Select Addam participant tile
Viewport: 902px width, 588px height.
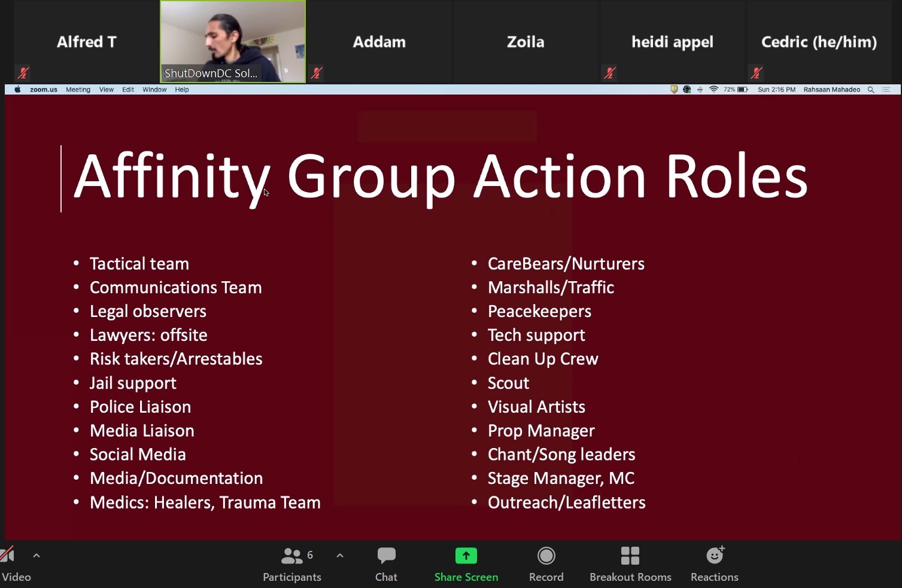pyautogui.click(x=379, y=41)
